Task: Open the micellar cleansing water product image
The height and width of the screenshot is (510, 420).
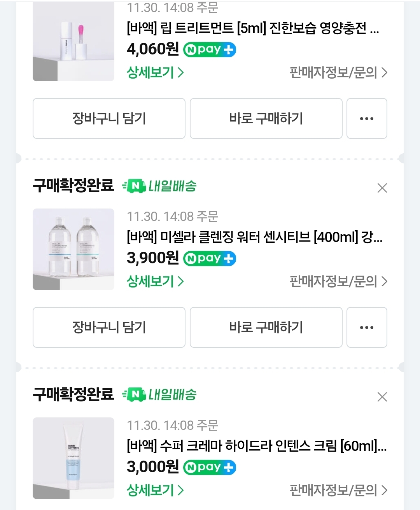Action: [x=73, y=249]
